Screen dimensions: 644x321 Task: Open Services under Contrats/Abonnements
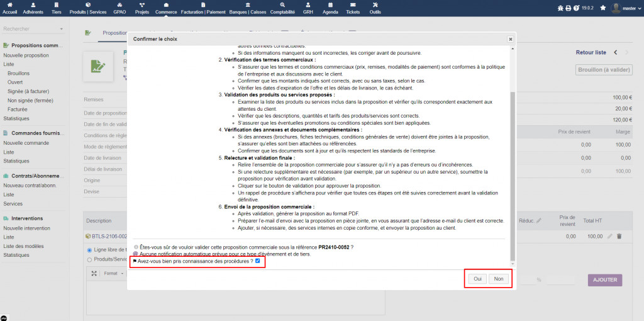coord(13,204)
